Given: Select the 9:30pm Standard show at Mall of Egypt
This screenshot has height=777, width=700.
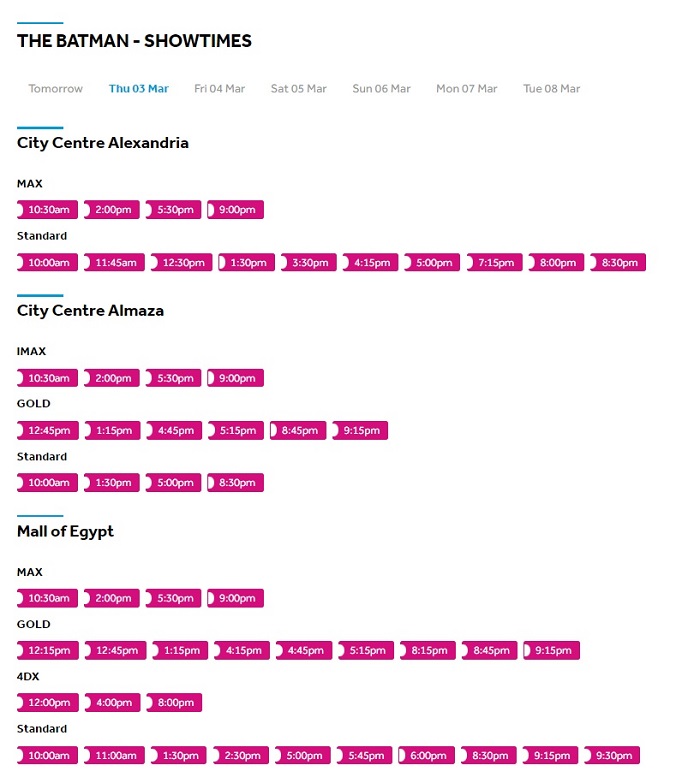Looking at the screenshot, I should tap(612, 756).
